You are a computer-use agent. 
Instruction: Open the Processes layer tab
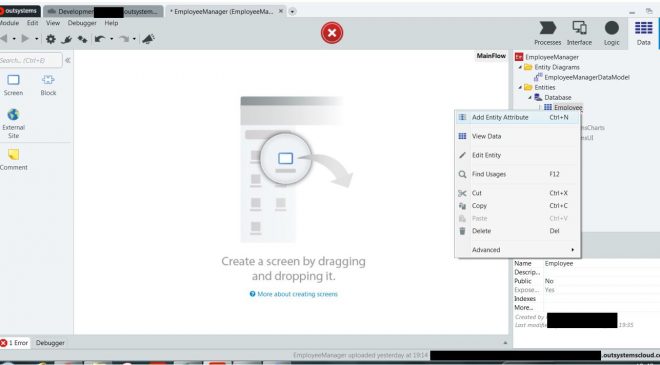(547, 33)
